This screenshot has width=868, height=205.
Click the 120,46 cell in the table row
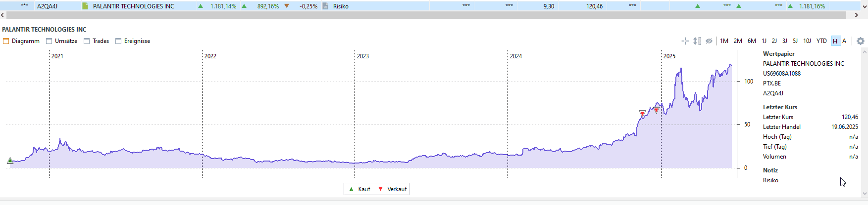pos(594,6)
